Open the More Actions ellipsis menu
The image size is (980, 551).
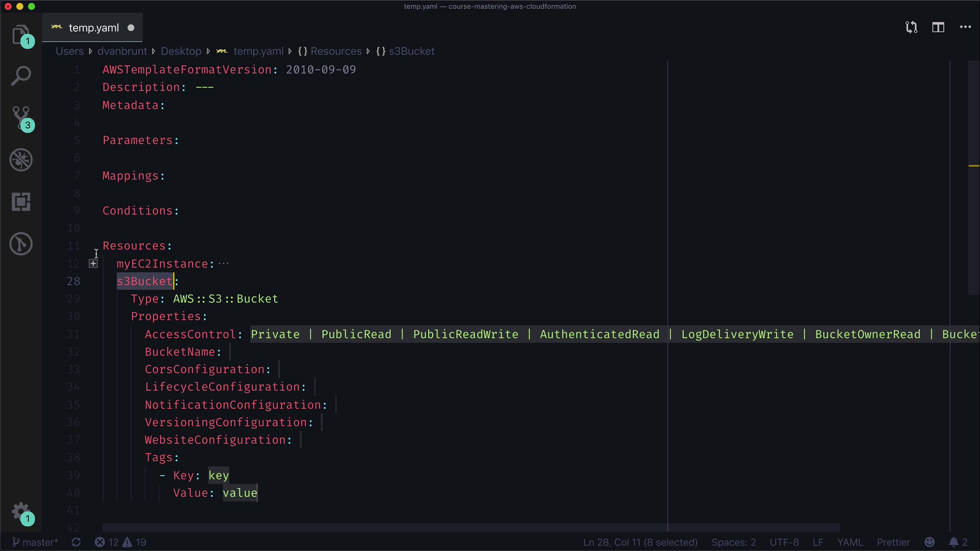965,28
